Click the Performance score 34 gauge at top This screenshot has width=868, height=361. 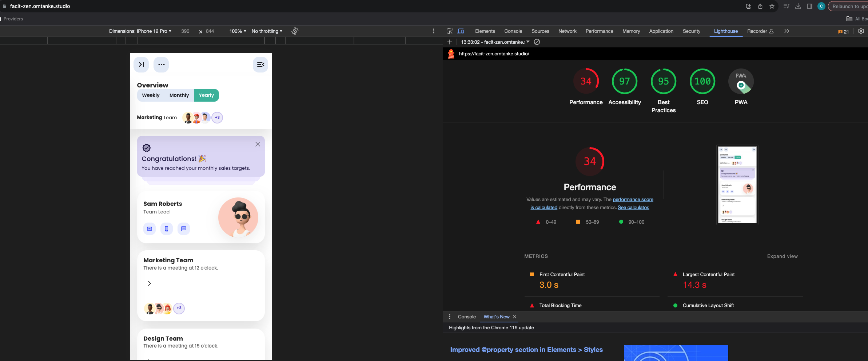tap(586, 81)
